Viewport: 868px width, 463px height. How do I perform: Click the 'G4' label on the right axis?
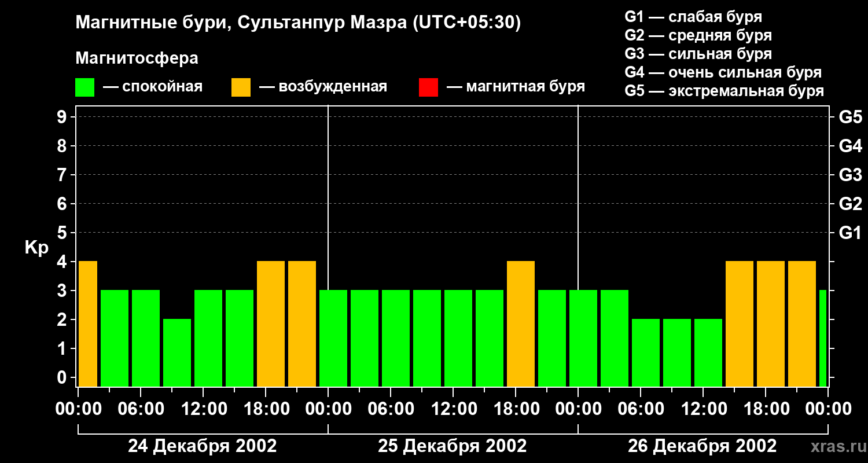pyautogui.click(x=851, y=146)
